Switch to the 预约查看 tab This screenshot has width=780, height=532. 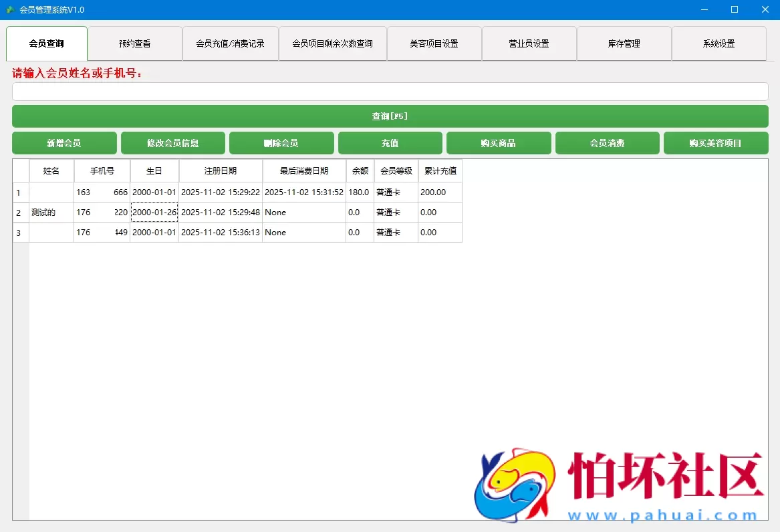click(x=136, y=43)
